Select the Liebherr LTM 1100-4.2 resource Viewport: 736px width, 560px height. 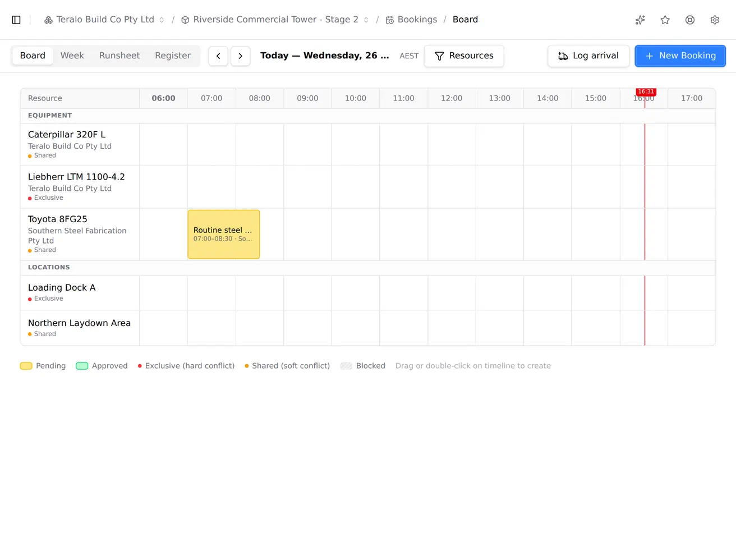[x=80, y=187]
